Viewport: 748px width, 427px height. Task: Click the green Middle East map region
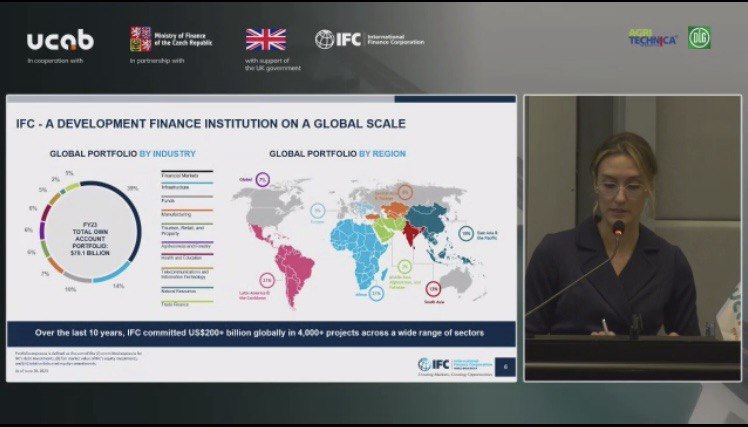coord(387,229)
